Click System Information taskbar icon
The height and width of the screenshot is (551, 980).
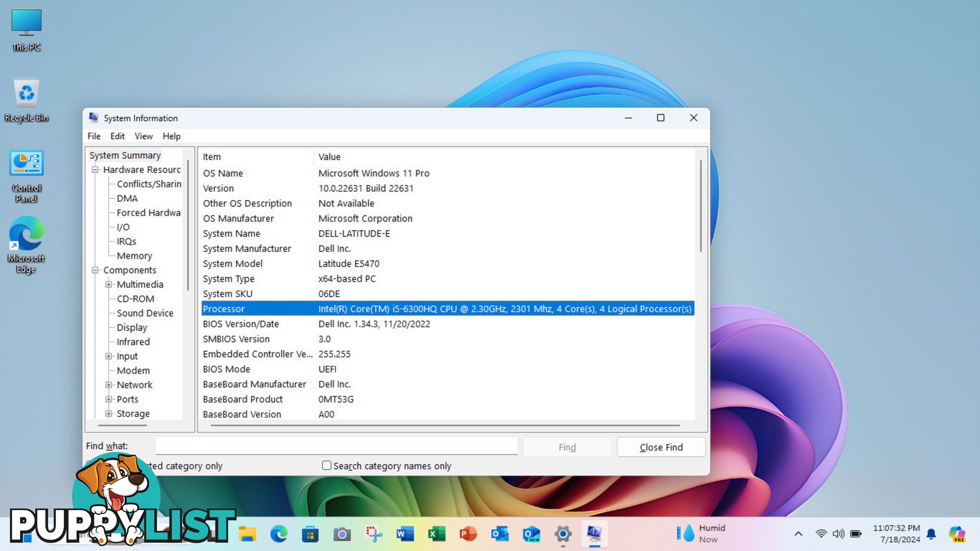[x=595, y=534]
